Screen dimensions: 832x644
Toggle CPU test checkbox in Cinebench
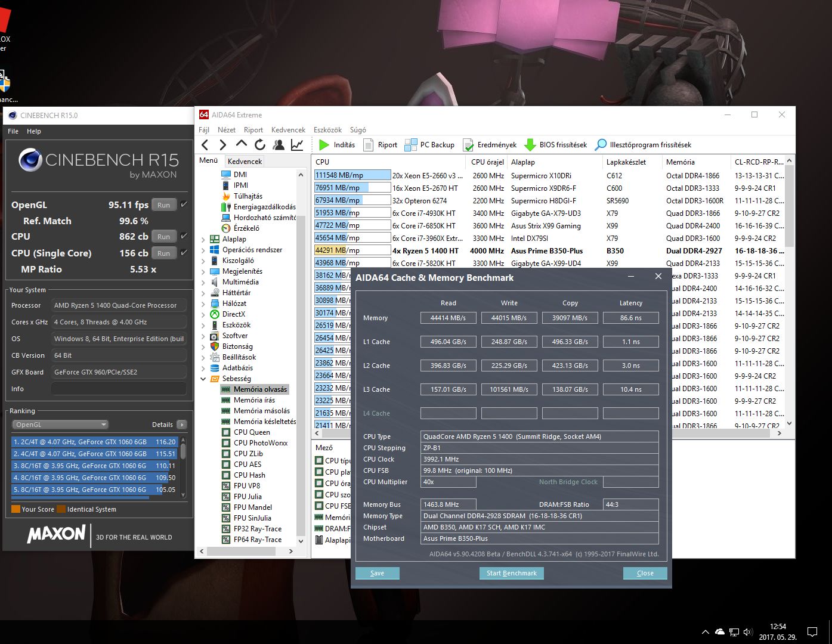click(184, 236)
